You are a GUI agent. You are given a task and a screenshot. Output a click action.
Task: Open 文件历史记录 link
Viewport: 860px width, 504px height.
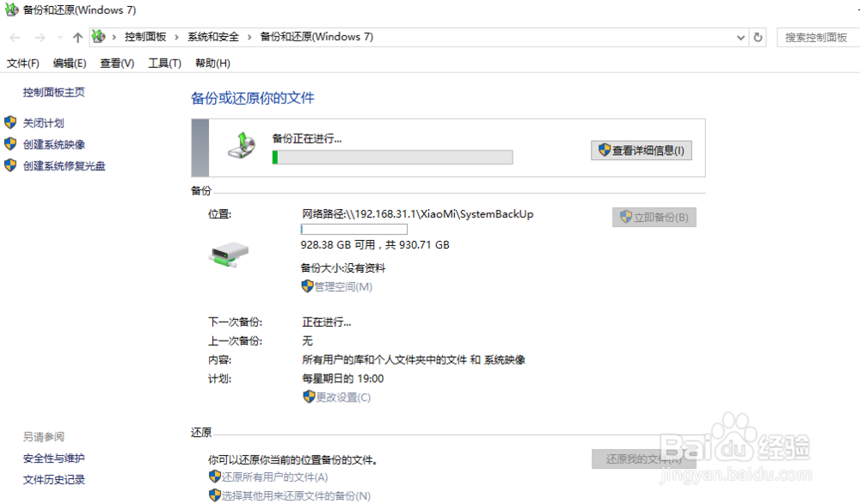(x=53, y=480)
